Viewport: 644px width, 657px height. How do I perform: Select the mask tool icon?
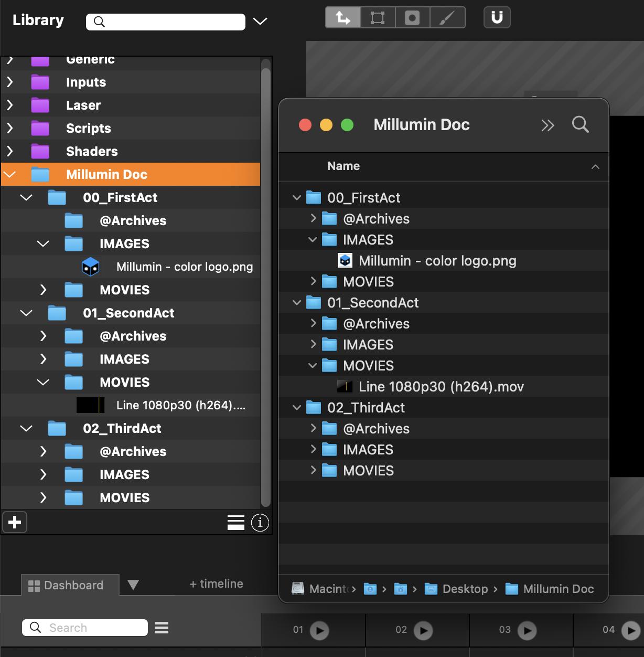pos(412,18)
